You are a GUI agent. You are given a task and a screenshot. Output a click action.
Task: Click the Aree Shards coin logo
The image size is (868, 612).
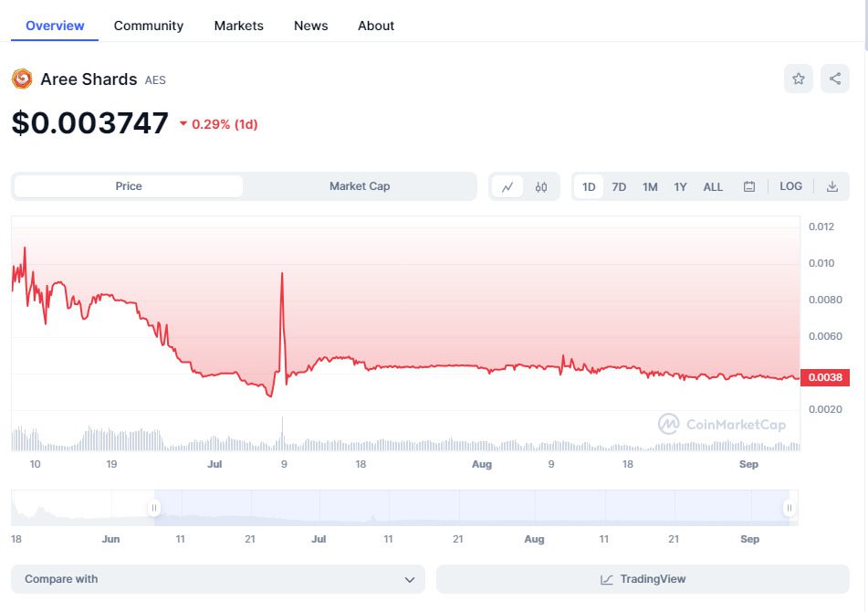pyautogui.click(x=22, y=79)
